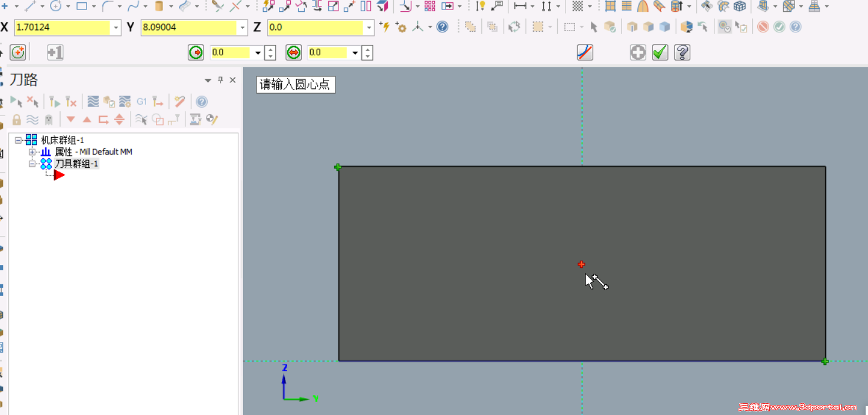Select the spline curve tool
Image resolution: width=868 pixels, height=415 pixels.
pyautogui.click(x=134, y=6)
